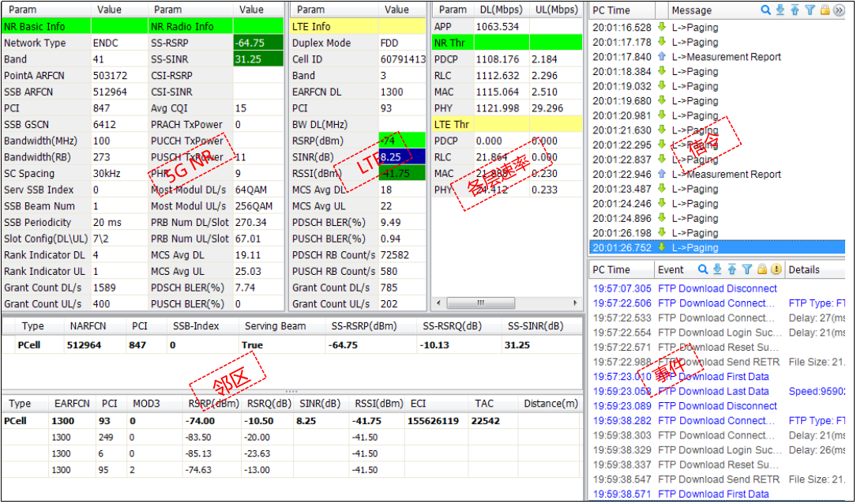Select the LTE neighbor row with PCI 249

coord(292,438)
